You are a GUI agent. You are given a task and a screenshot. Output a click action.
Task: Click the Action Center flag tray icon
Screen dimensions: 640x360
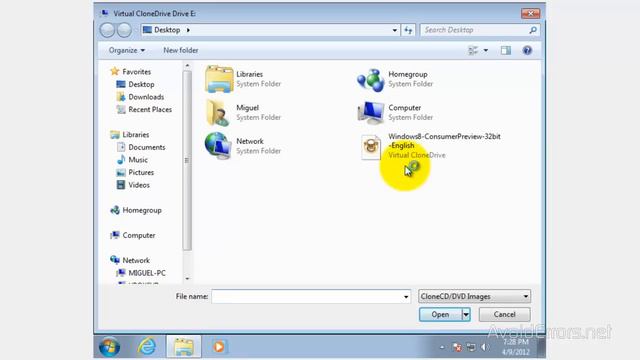click(x=457, y=347)
